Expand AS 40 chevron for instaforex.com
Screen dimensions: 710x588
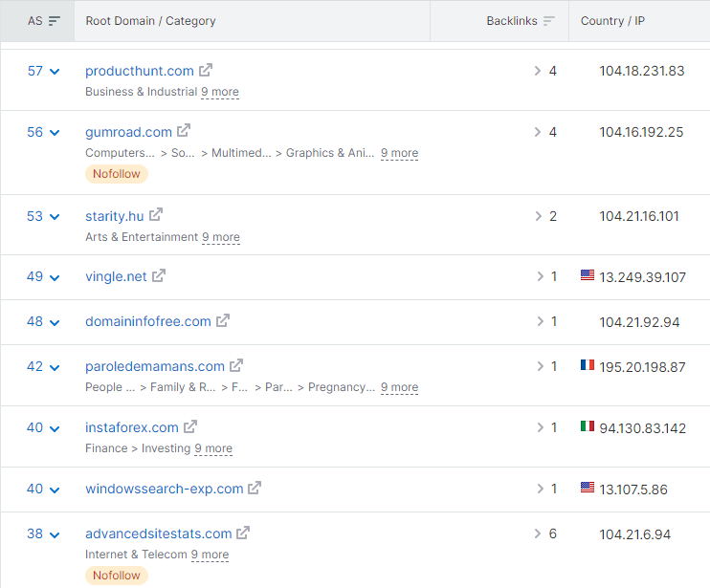(55, 428)
